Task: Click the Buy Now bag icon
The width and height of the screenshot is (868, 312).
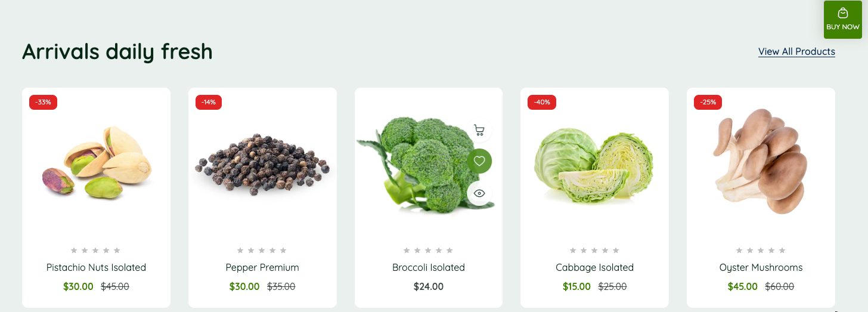Action: tap(842, 13)
